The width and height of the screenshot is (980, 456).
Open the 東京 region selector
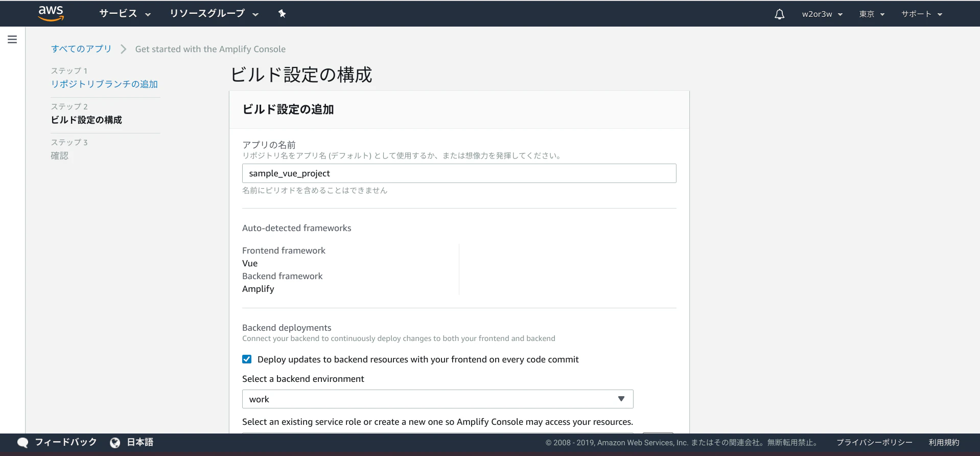pos(872,14)
